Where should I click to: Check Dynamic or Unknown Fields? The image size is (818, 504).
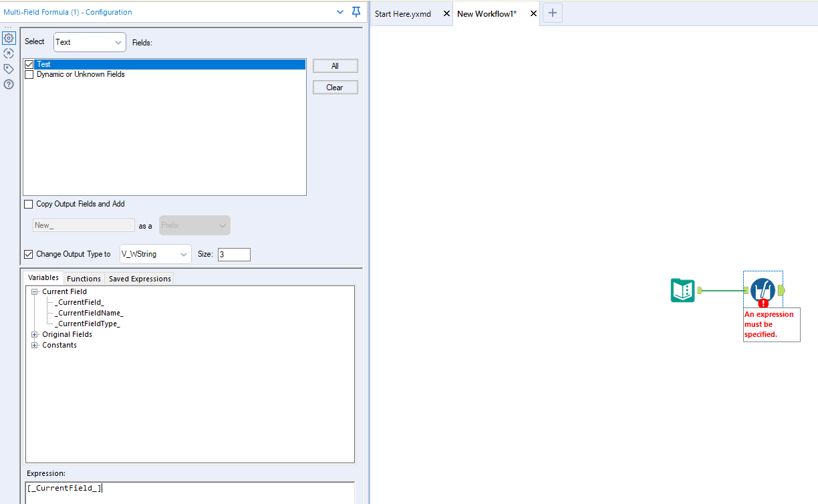29,74
